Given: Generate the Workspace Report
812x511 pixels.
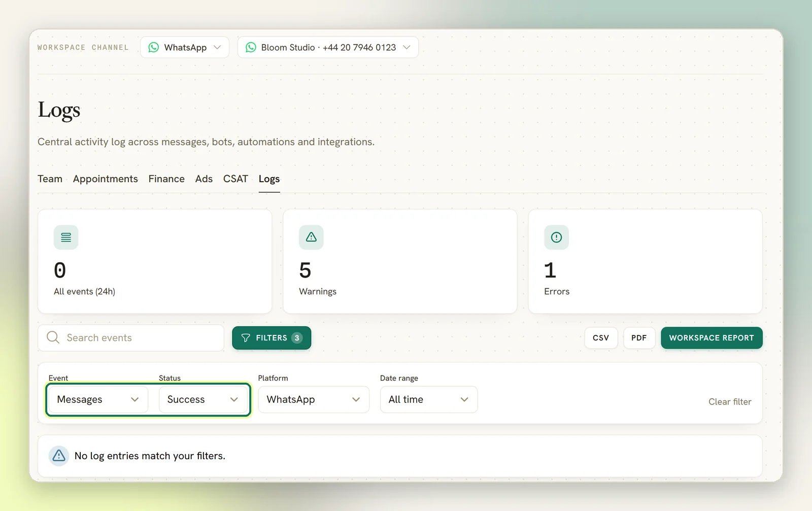Looking at the screenshot, I should (x=712, y=338).
